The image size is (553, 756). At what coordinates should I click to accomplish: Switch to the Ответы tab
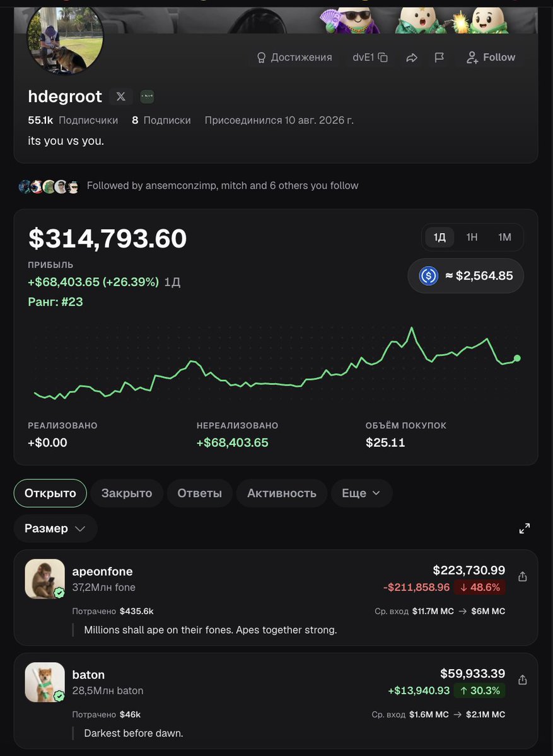pyautogui.click(x=199, y=493)
